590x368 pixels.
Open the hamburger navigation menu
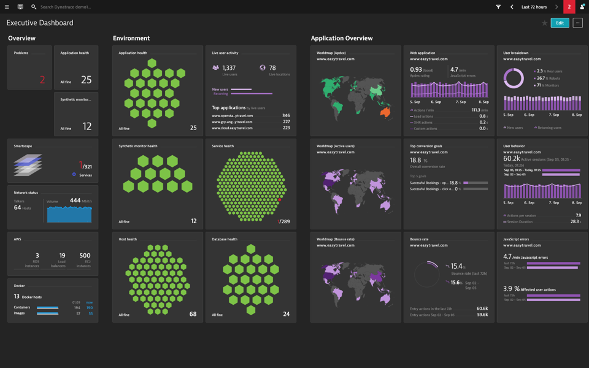tap(7, 7)
